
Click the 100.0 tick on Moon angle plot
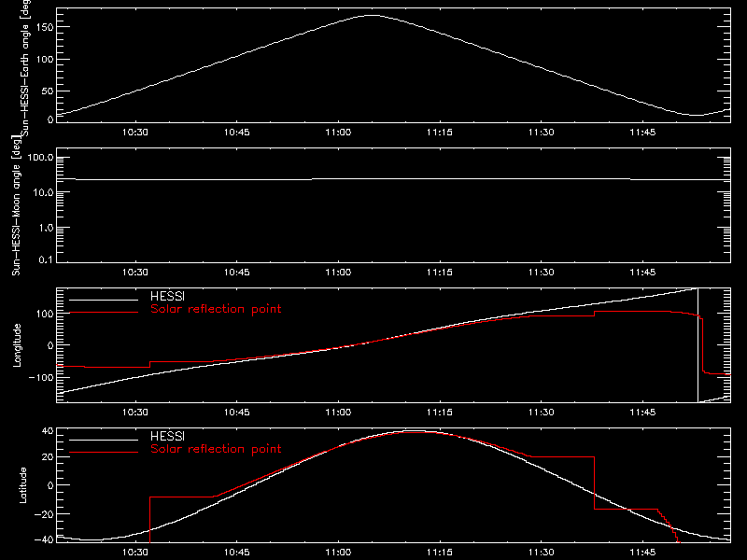pos(40,158)
